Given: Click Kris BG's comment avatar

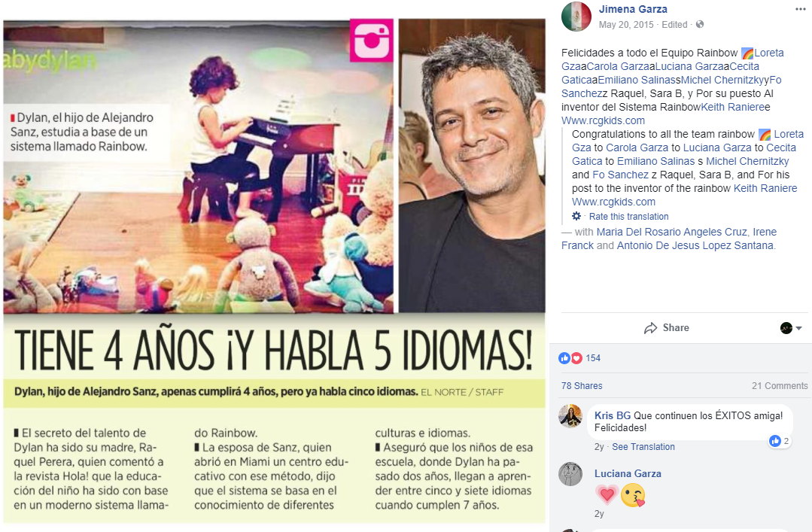Looking at the screenshot, I should click(x=570, y=416).
